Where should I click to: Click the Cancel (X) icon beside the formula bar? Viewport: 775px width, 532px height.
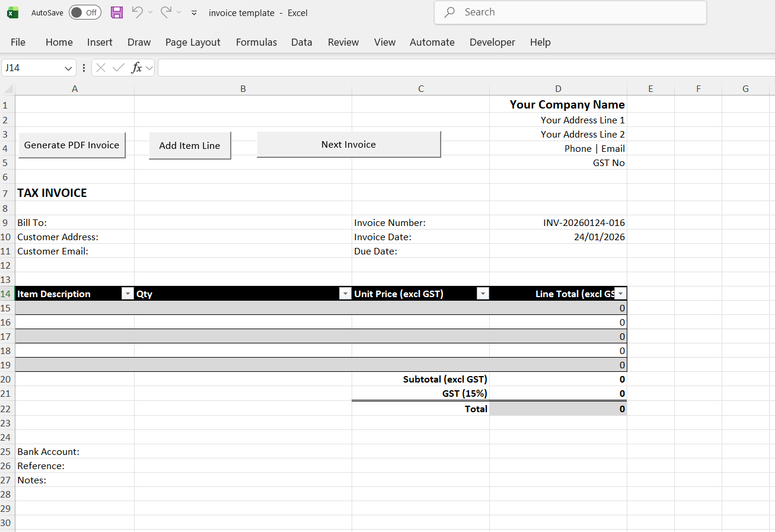point(101,68)
